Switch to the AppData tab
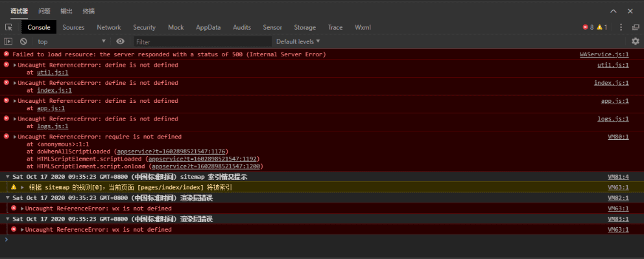 click(x=208, y=27)
